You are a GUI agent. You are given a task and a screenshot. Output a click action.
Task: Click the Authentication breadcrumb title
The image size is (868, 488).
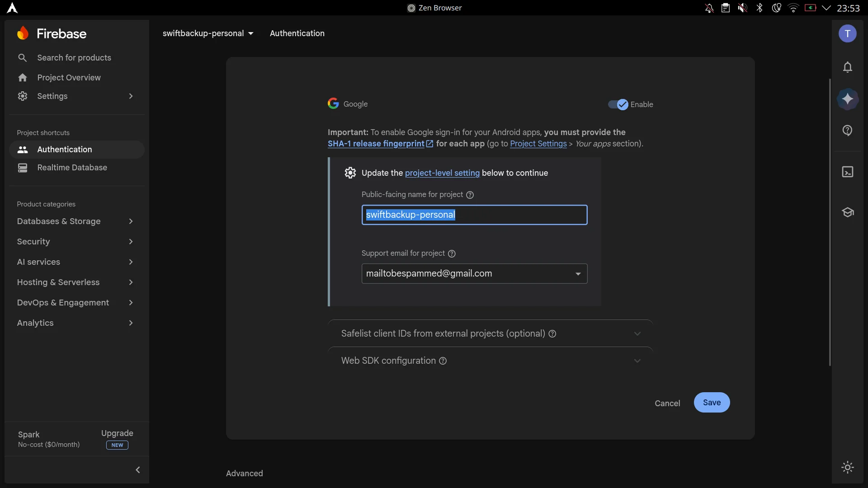(297, 33)
